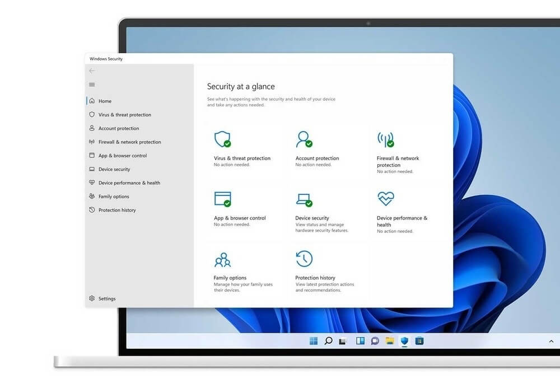The image size is (560, 392).
Task: Click the 'Security at a glance' heading
Action: click(241, 86)
